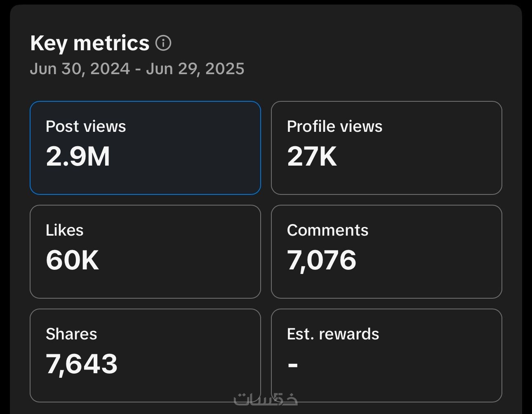
Task: Click the 2.9M post views value
Action: tap(78, 157)
